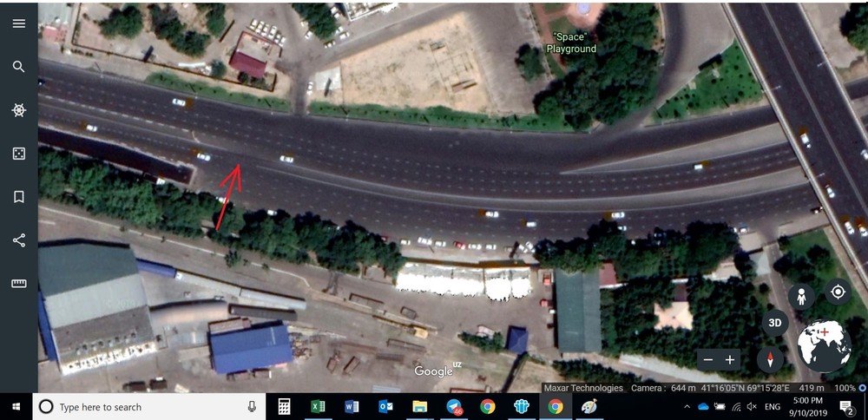The width and height of the screenshot is (868, 420).
Task: Zoom in with the plus button
Action: click(730, 359)
